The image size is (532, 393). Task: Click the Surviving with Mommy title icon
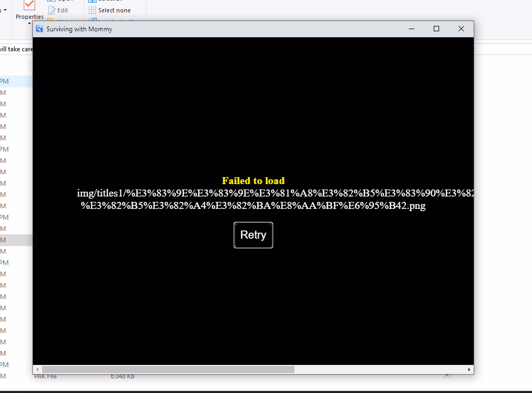click(39, 29)
